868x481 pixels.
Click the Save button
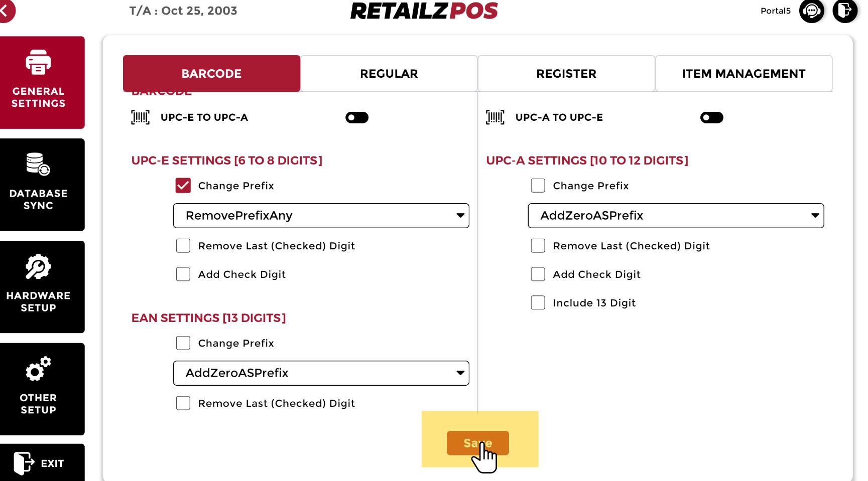pyautogui.click(x=477, y=443)
